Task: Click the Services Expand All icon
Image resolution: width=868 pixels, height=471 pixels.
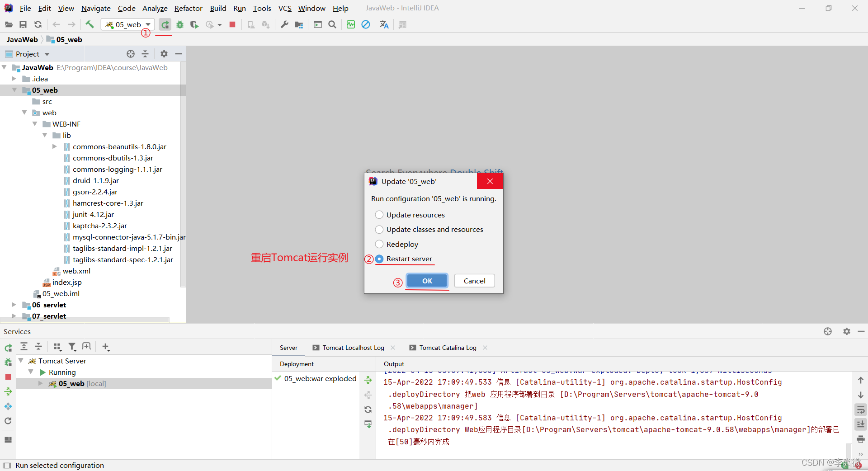Action: click(x=24, y=347)
